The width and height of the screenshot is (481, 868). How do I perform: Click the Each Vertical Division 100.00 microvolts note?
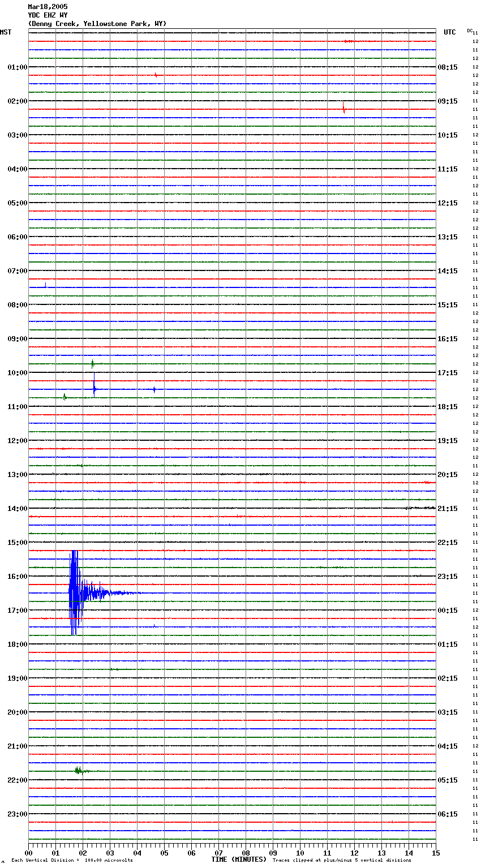pyautogui.click(x=72, y=861)
